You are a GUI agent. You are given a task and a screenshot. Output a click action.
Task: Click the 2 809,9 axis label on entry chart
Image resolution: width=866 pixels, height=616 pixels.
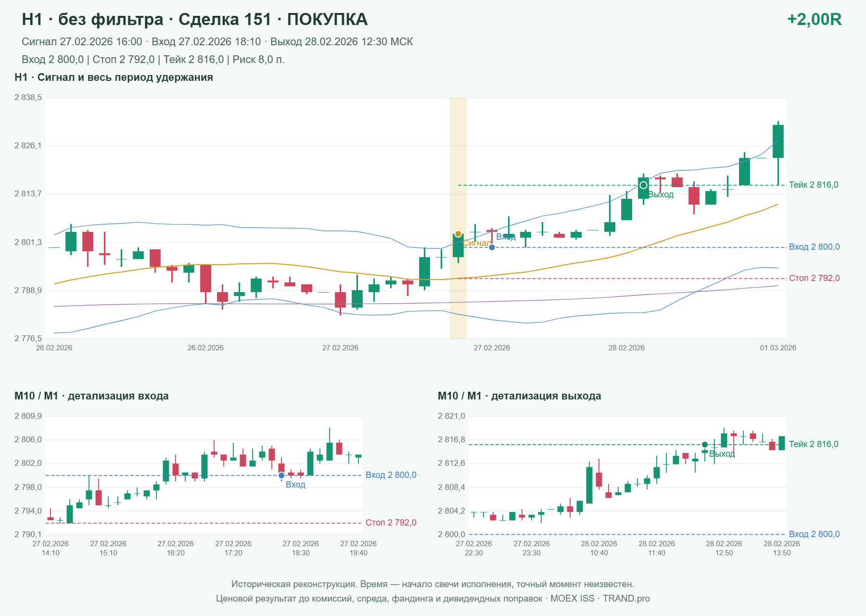(x=28, y=416)
